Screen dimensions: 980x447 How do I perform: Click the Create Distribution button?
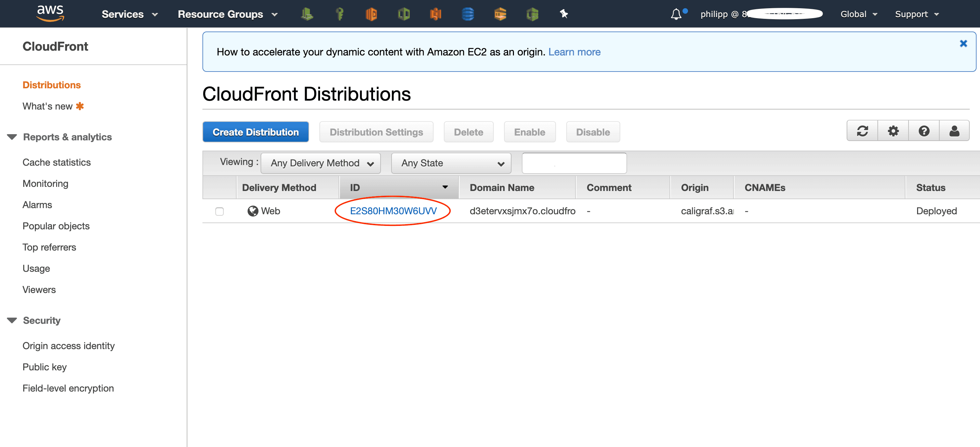(x=255, y=132)
